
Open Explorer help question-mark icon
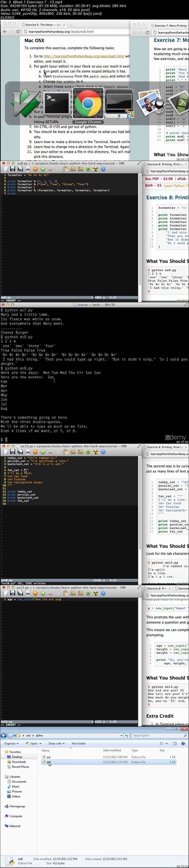click(183, 743)
